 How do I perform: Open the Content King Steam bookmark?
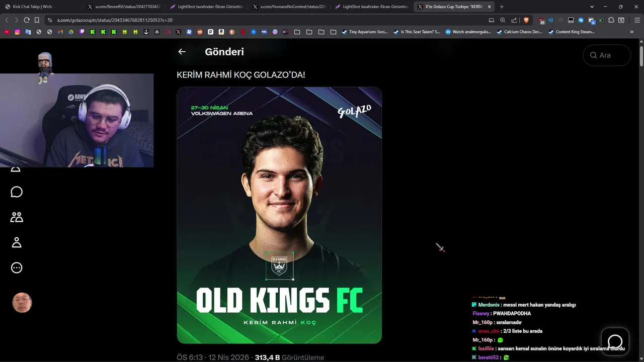pos(571,32)
